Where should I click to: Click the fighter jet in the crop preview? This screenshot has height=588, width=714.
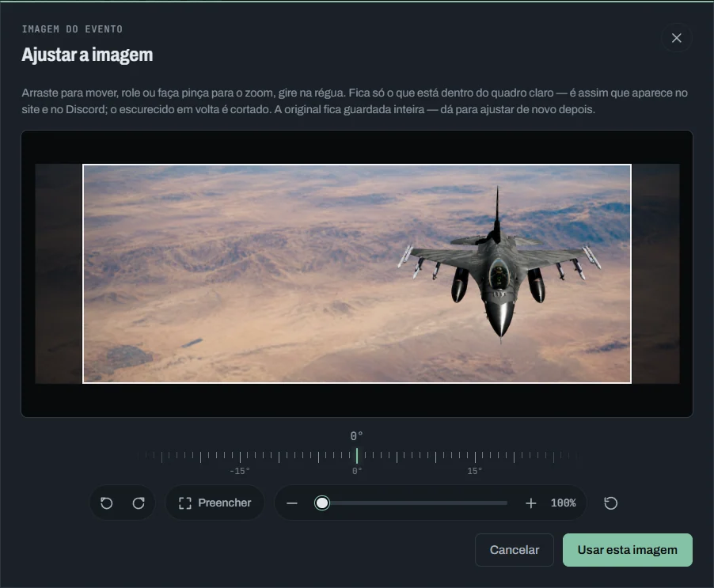(499, 265)
